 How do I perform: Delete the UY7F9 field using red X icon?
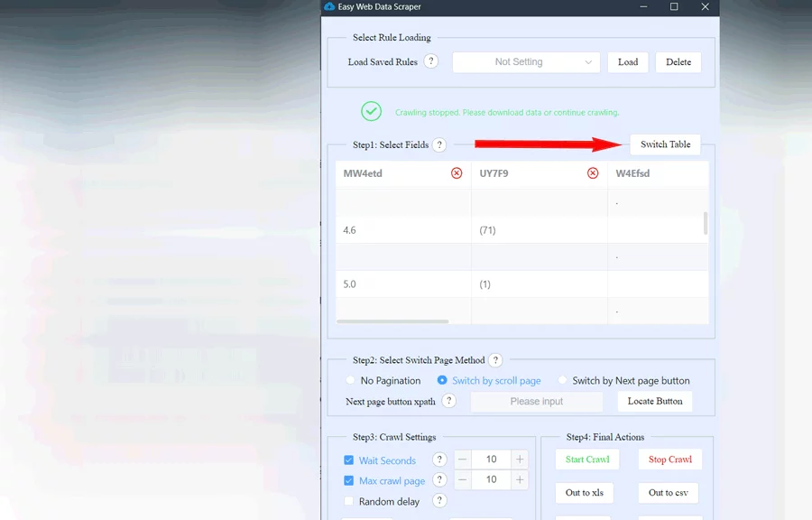pos(593,173)
